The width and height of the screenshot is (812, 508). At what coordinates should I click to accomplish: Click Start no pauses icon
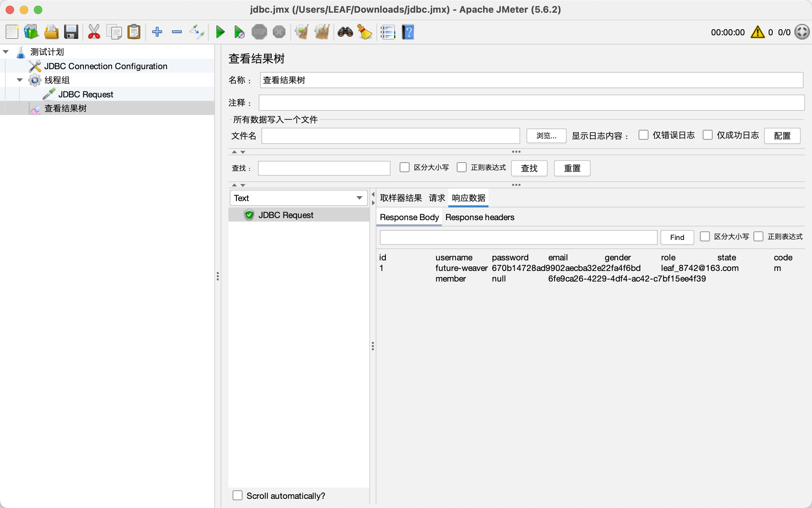239,32
